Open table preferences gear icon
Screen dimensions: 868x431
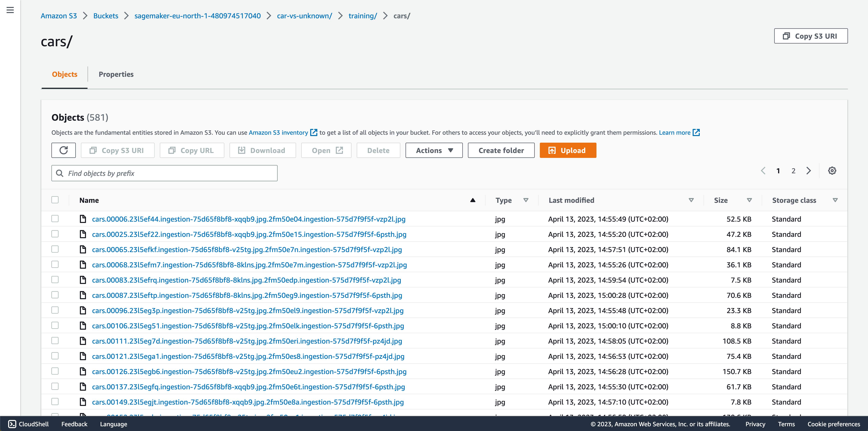coord(832,171)
